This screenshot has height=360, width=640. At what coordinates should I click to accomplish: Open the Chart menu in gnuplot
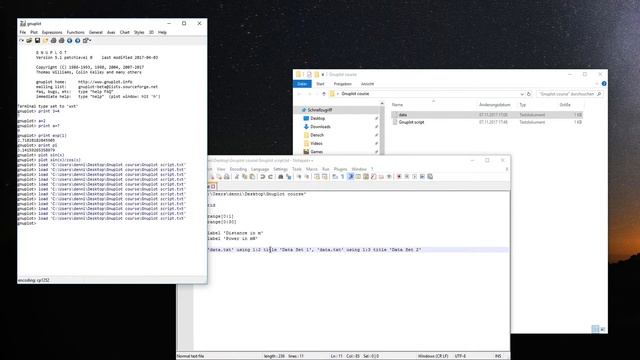coord(124,32)
